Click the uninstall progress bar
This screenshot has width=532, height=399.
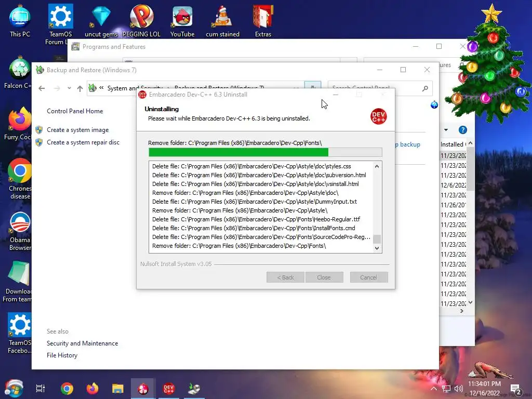pos(265,152)
